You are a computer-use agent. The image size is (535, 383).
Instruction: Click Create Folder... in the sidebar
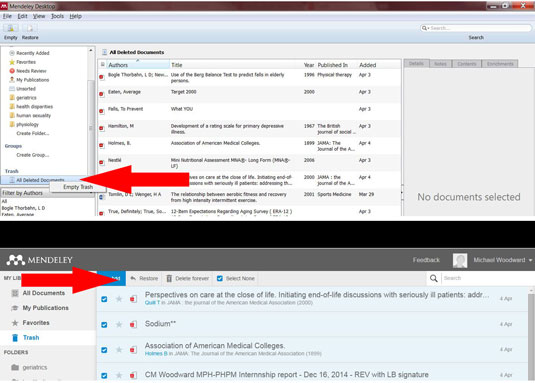pos(33,133)
